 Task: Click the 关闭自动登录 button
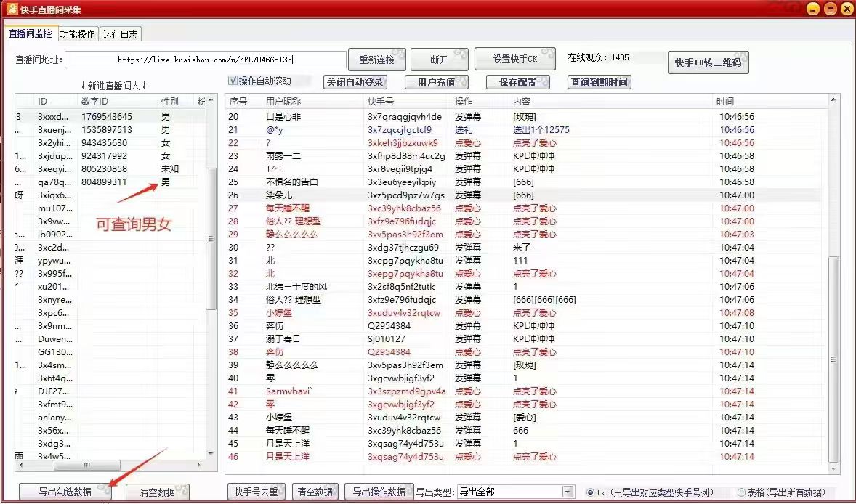coord(355,81)
